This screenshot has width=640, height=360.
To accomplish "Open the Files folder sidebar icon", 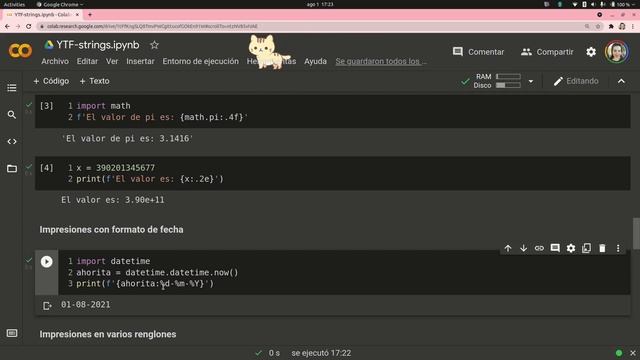I will click(x=12, y=169).
